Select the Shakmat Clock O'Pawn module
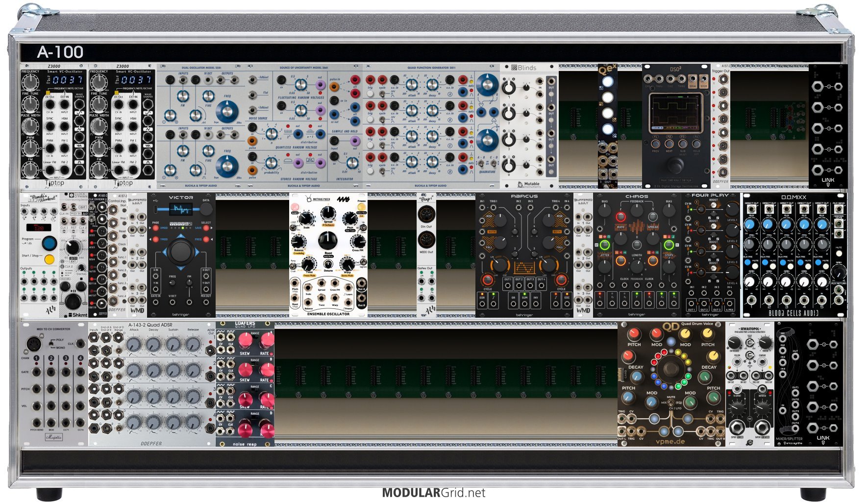Image resolution: width=868 pixels, height=503 pixels. coord(74,255)
